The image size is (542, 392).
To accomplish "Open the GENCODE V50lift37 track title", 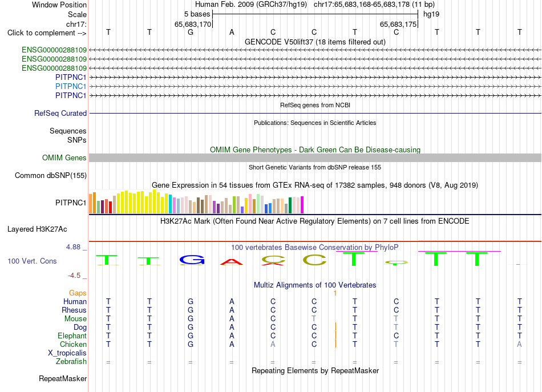I will click(x=315, y=42).
